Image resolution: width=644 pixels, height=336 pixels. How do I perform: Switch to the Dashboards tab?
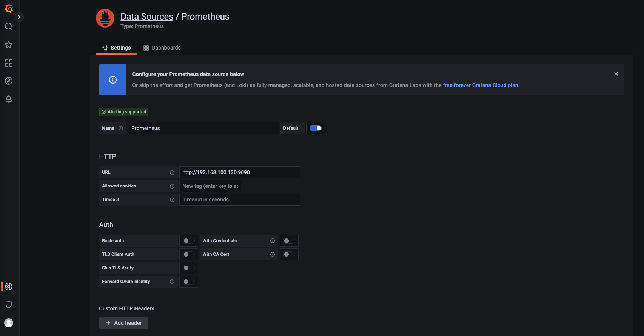pos(162,48)
